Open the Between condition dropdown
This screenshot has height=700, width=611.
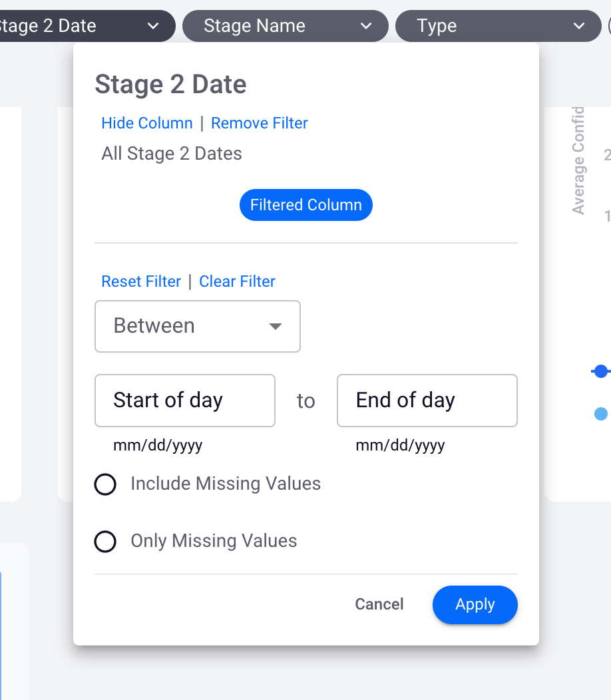(198, 326)
